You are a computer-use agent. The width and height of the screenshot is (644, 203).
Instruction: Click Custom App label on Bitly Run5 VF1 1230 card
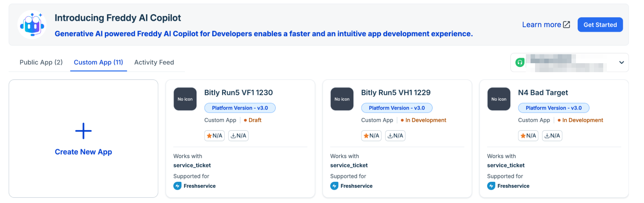(220, 120)
